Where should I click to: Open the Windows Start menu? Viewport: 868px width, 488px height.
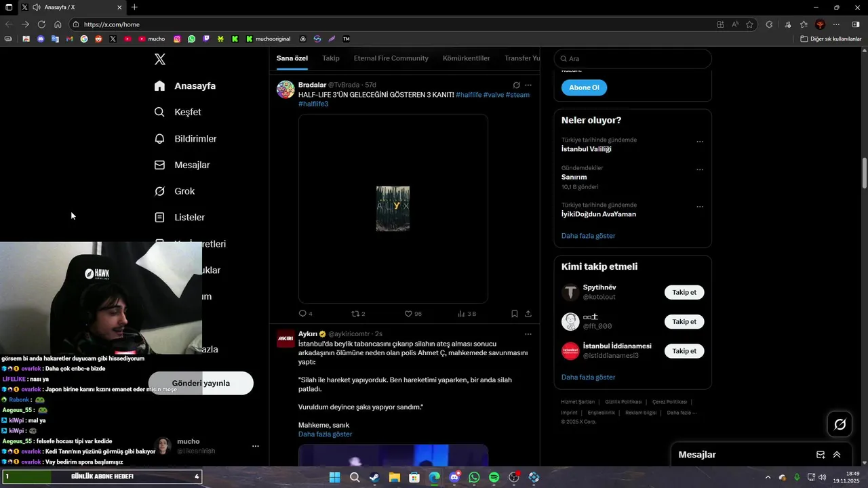pyautogui.click(x=334, y=478)
